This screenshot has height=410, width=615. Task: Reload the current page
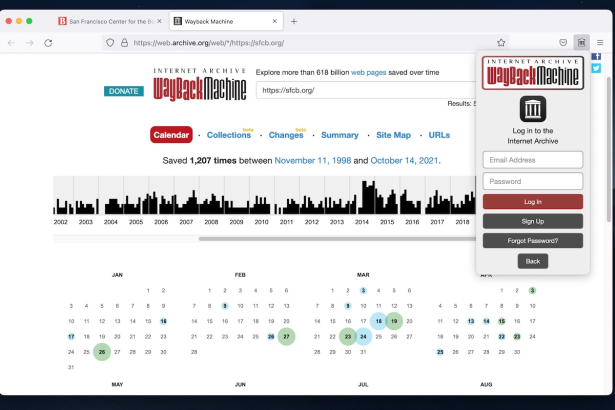pyautogui.click(x=48, y=43)
